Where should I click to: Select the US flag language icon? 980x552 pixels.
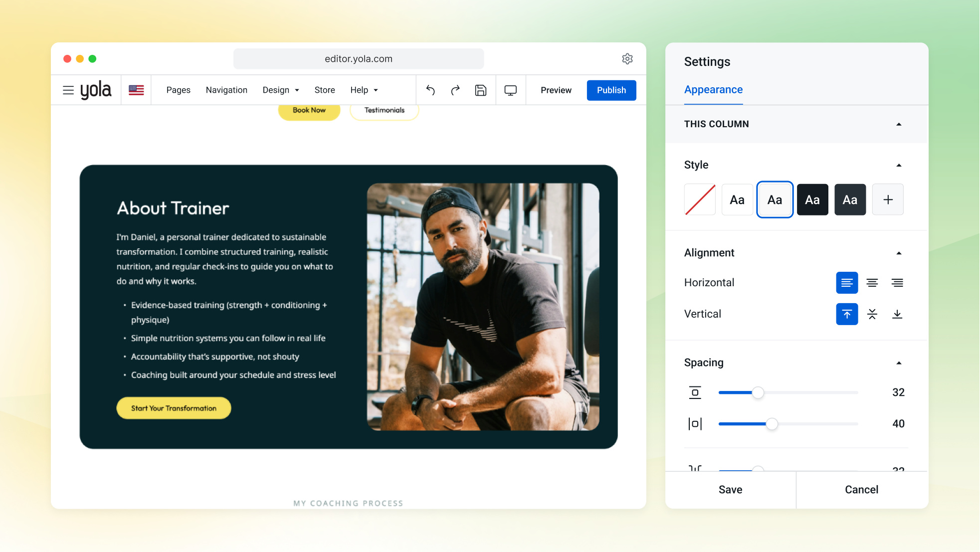tap(136, 90)
